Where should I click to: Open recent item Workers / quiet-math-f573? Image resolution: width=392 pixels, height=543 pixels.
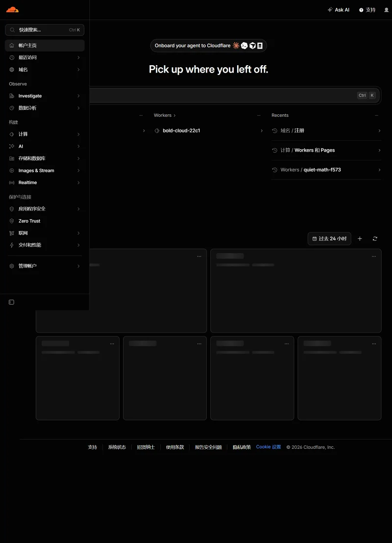[326, 170]
